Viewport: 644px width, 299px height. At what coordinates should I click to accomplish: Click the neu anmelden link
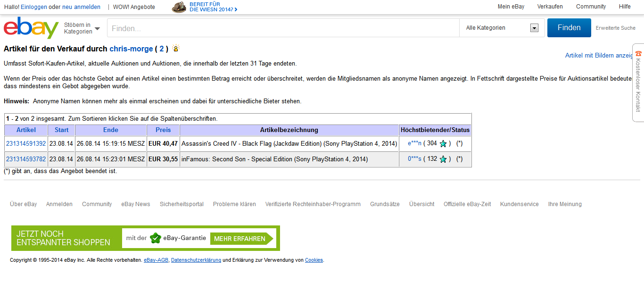(81, 7)
